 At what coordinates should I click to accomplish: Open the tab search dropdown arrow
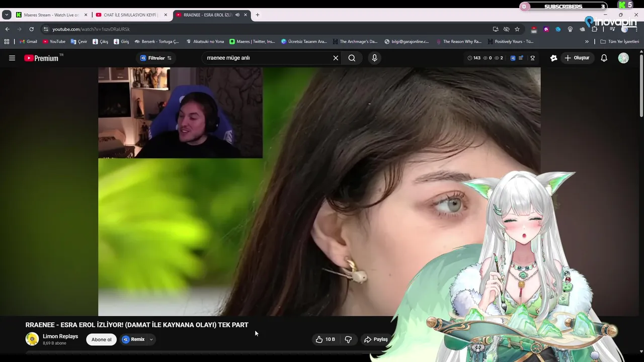7,15
